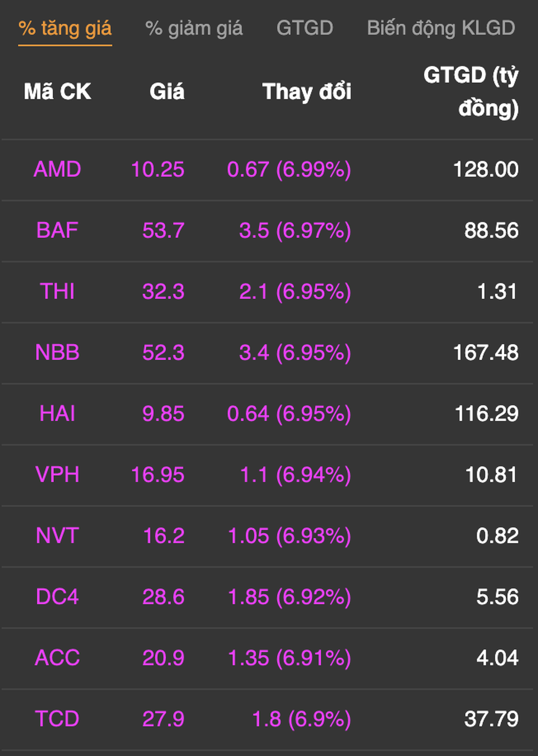538x756 pixels.
Task: Sort by the Giá column header
Action: coord(167,91)
